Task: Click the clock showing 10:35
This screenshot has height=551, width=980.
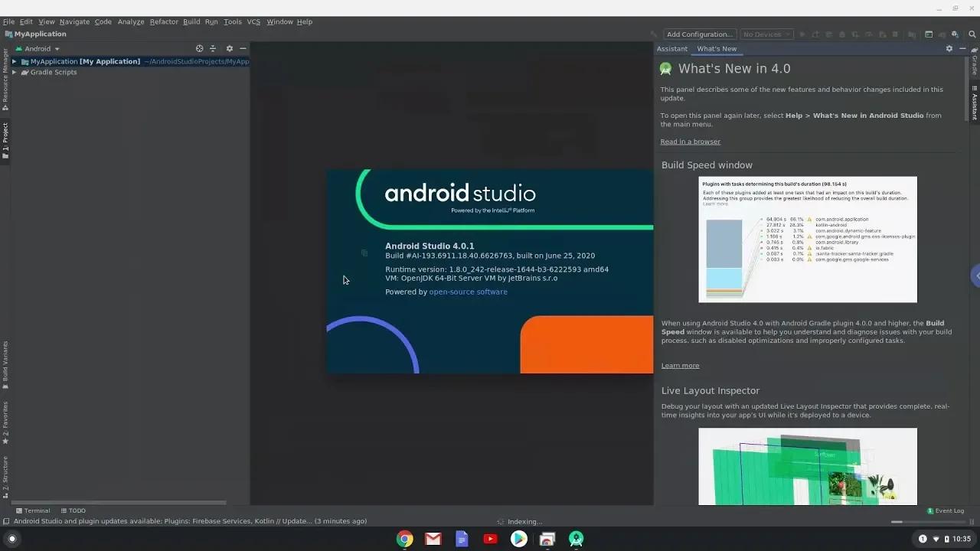Action: [x=962, y=539]
